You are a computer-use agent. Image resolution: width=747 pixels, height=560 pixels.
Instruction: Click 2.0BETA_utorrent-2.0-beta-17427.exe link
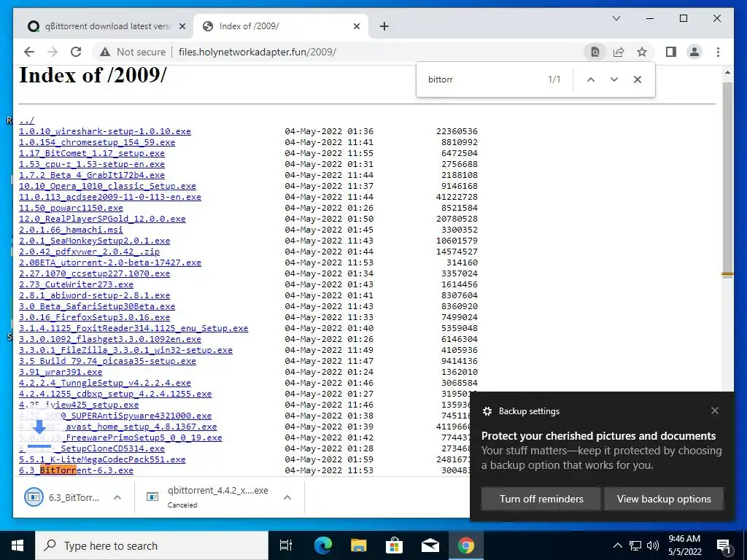(x=110, y=262)
